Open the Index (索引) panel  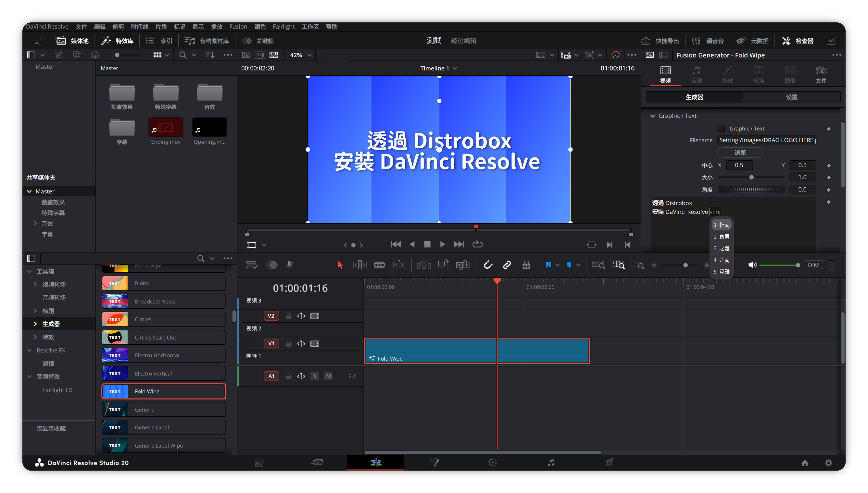(x=159, y=41)
